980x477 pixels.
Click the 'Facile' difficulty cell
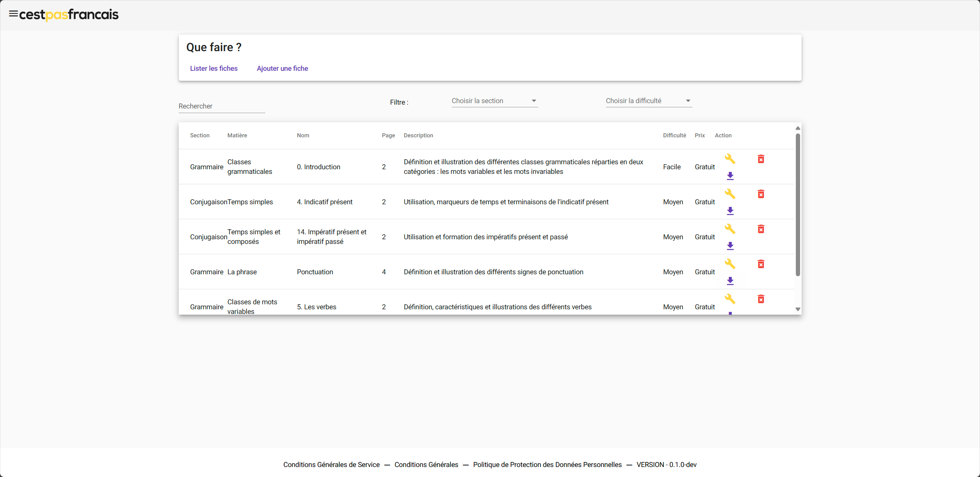(672, 167)
